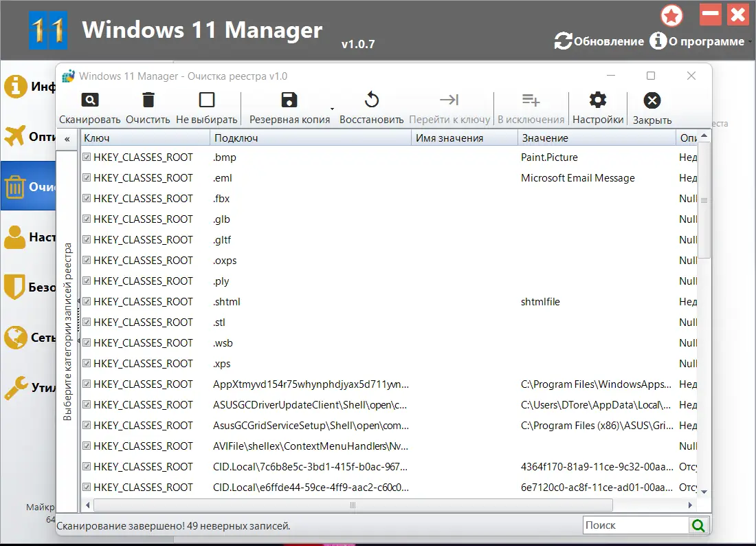Image resolution: width=756 pixels, height=546 pixels.
Task: Click the О программе link in header
Action: tap(707, 41)
